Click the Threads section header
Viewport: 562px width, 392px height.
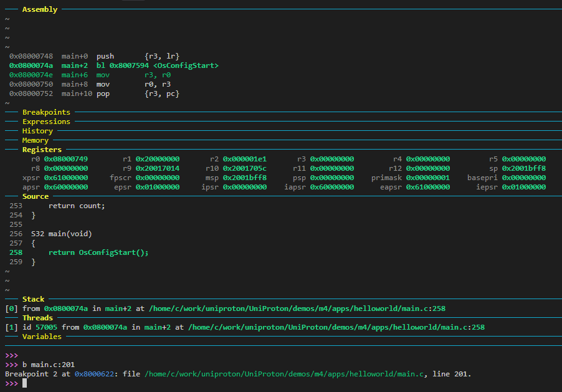37,318
